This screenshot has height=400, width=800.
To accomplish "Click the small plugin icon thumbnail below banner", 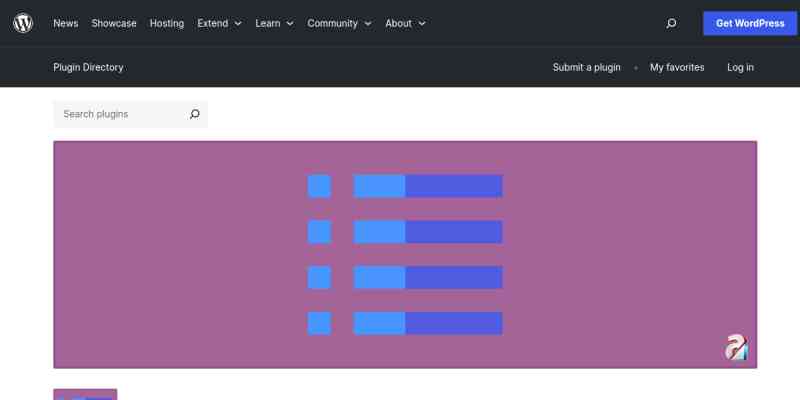I will click(85, 394).
